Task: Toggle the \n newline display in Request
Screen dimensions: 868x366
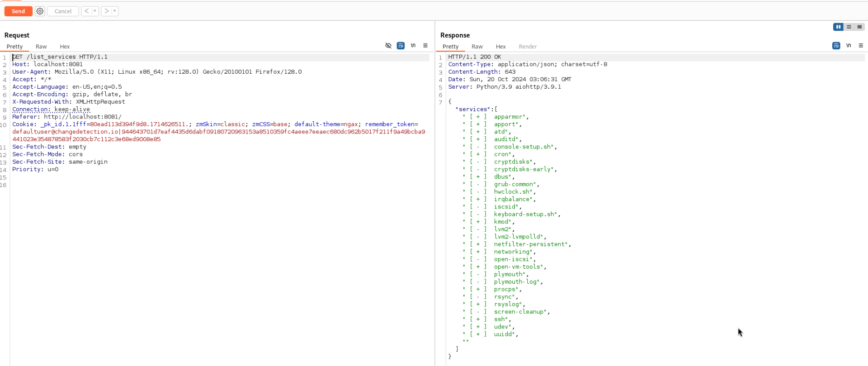Action: pos(413,46)
